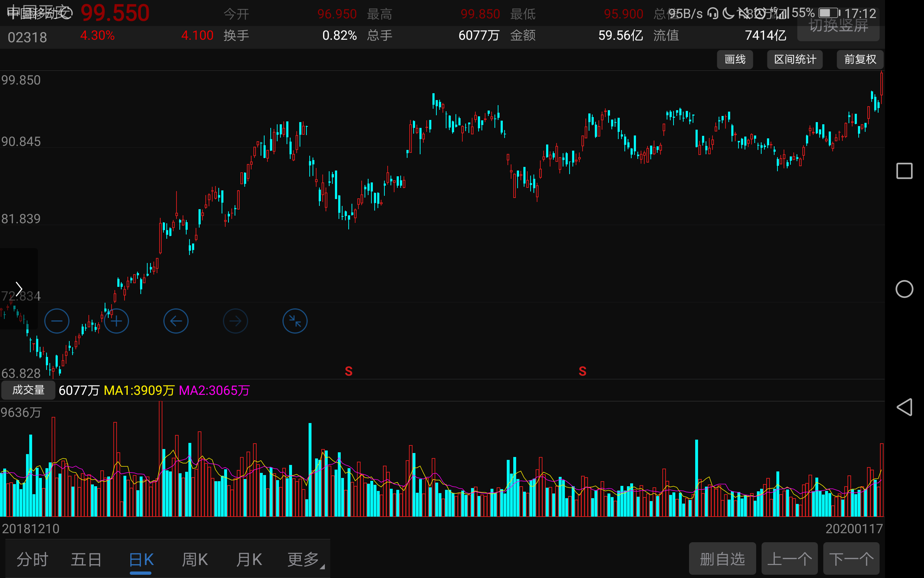This screenshot has height=578, width=924.
Task: Tap the moon do-not-disturb icon
Action: click(728, 13)
